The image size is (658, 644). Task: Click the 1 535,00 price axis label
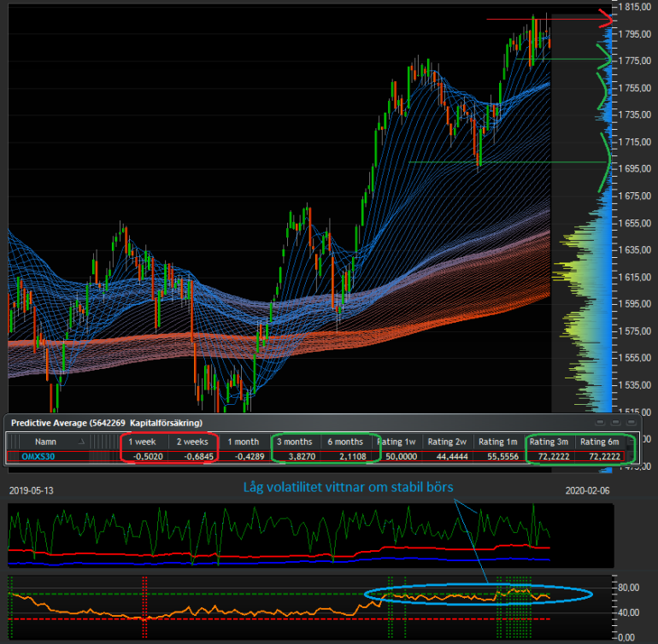point(634,384)
